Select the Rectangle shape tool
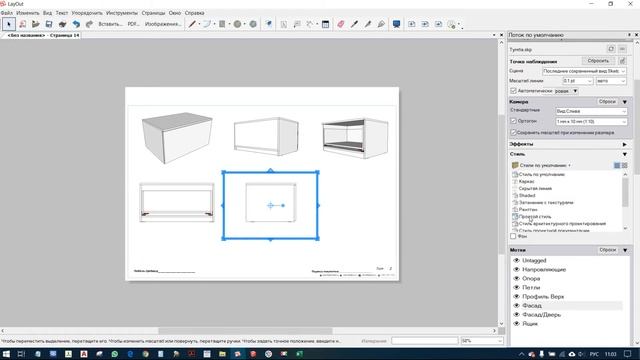 [222, 24]
